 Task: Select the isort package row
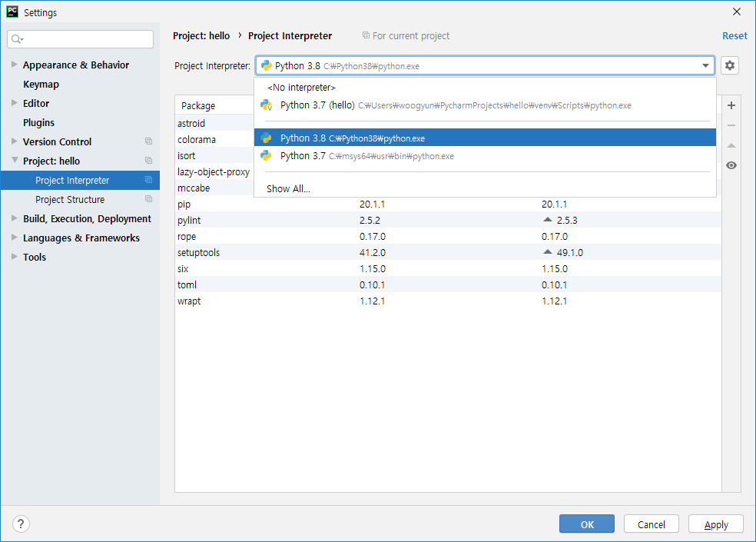click(214, 155)
